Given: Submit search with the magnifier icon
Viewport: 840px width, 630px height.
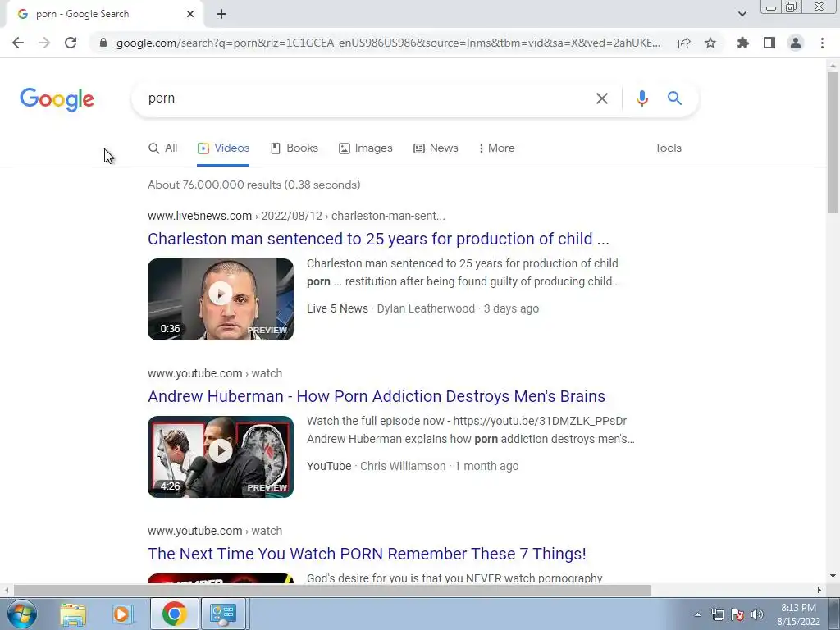Looking at the screenshot, I should pos(674,98).
